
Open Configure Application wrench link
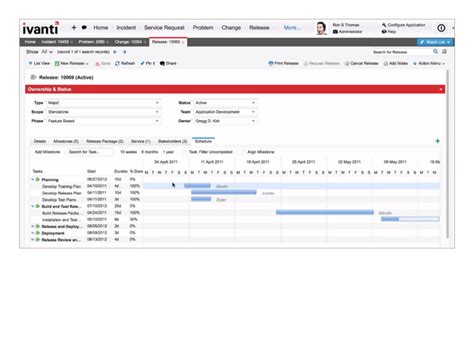(403, 25)
